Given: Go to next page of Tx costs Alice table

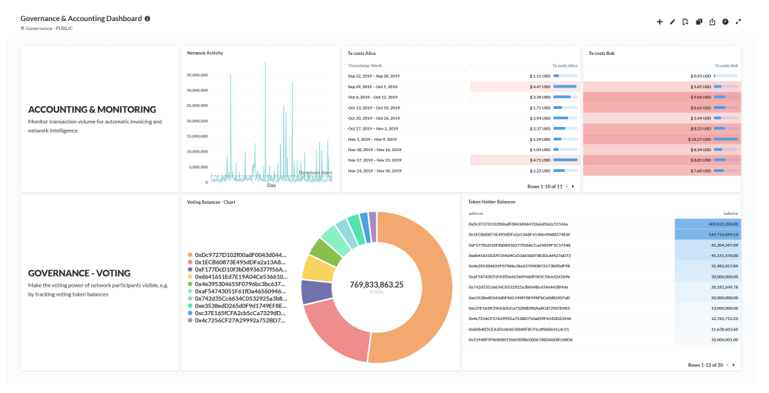Looking at the screenshot, I should coord(573,186).
